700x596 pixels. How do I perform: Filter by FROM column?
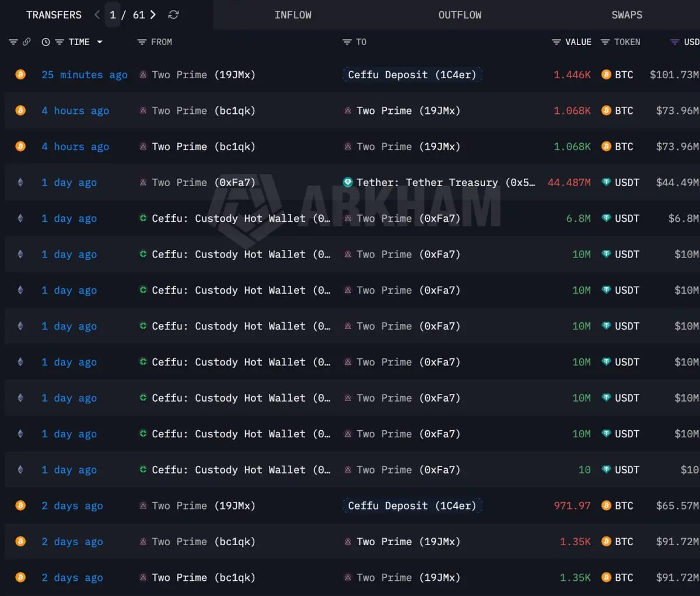tap(141, 42)
